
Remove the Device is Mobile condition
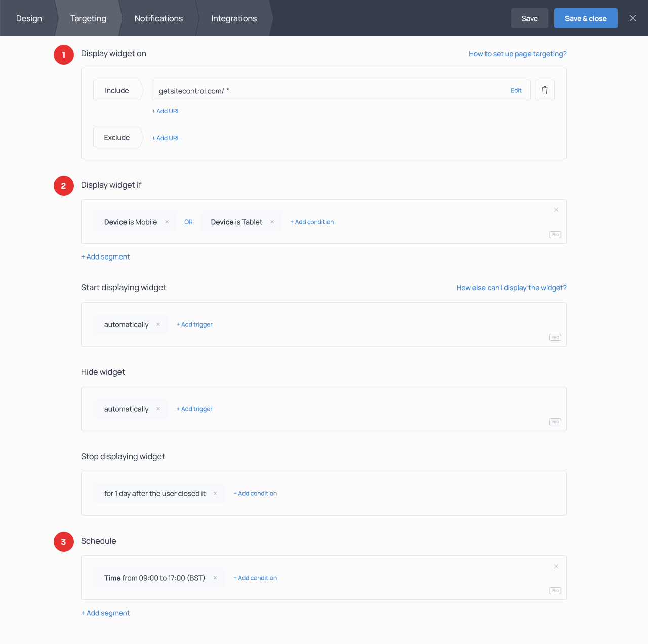[x=167, y=222]
